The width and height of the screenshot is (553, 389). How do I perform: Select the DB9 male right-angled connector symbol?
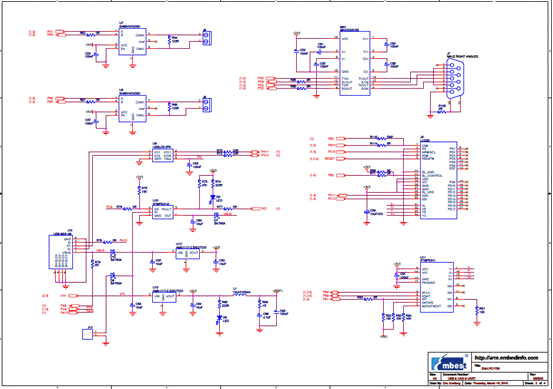(x=454, y=78)
